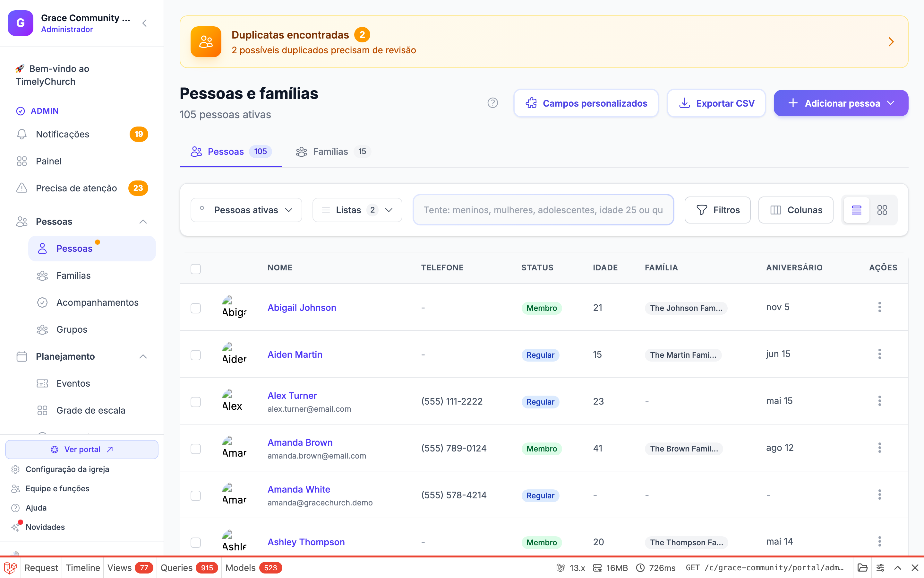
Task: Open the debugbar Timeline tab
Action: coord(82,568)
